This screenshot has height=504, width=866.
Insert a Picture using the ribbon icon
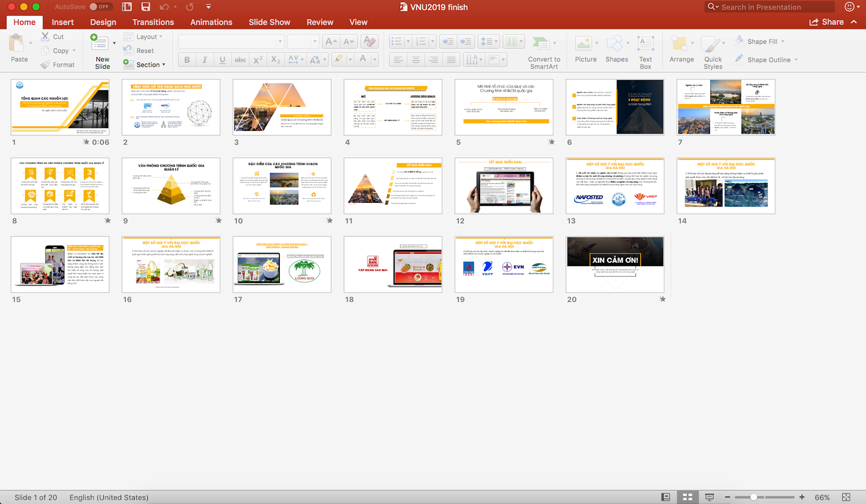[585, 49]
